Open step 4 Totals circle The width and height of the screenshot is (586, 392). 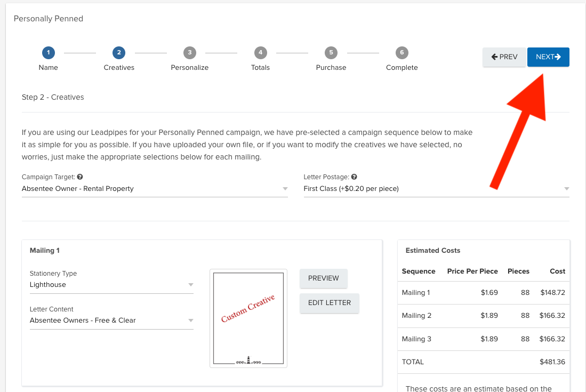(261, 53)
